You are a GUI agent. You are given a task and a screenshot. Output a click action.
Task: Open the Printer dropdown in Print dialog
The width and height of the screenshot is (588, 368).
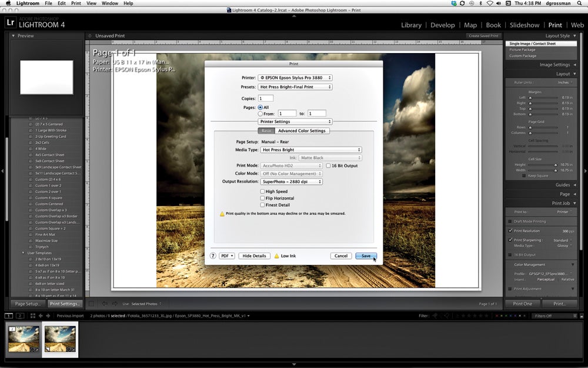click(295, 78)
